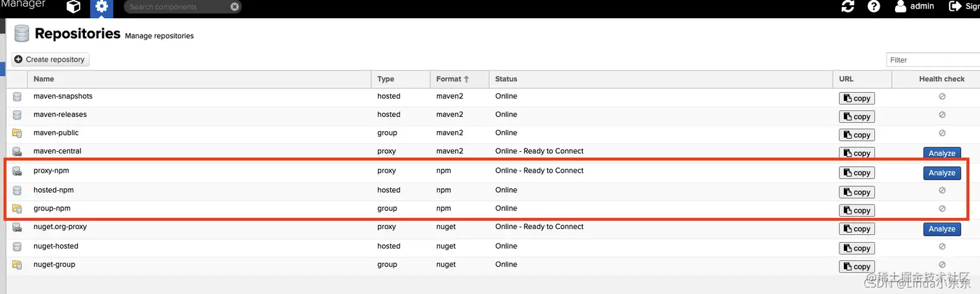
Task: Copy URL of group-npm
Action: [857, 210]
